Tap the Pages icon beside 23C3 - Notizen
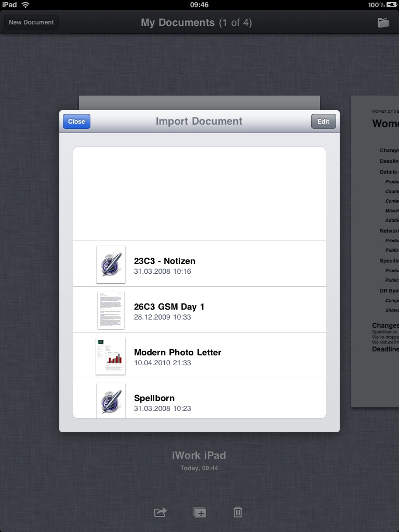The image size is (399, 532). [x=111, y=264]
